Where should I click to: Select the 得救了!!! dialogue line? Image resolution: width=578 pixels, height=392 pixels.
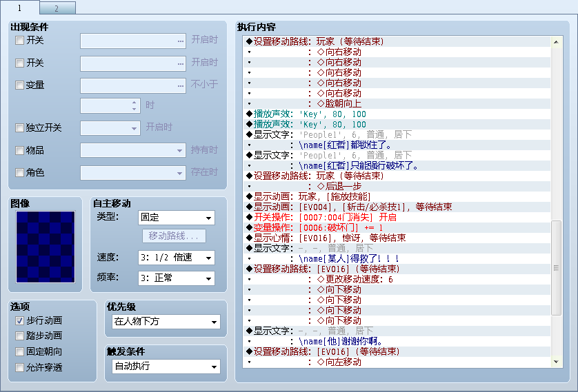(397, 259)
